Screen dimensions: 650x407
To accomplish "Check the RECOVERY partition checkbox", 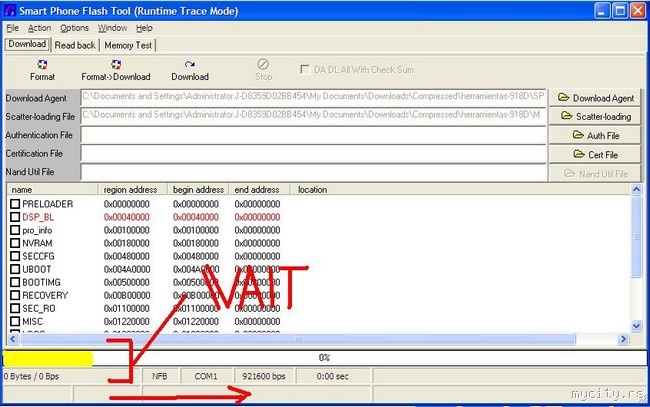I will (15, 295).
